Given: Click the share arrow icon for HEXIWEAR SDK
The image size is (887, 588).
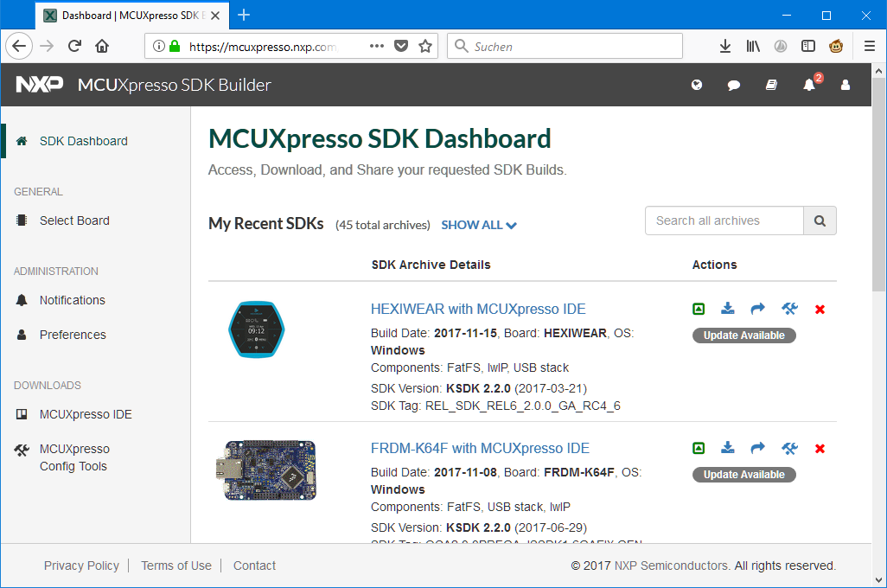Looking at the screenshot, I should pos(758,309).
